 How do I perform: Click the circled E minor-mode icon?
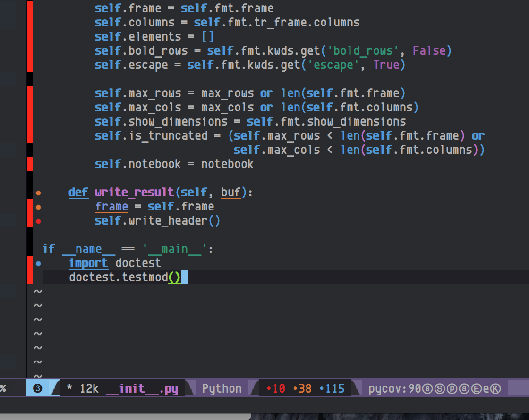pyautogui.click(x=477, y=389)
